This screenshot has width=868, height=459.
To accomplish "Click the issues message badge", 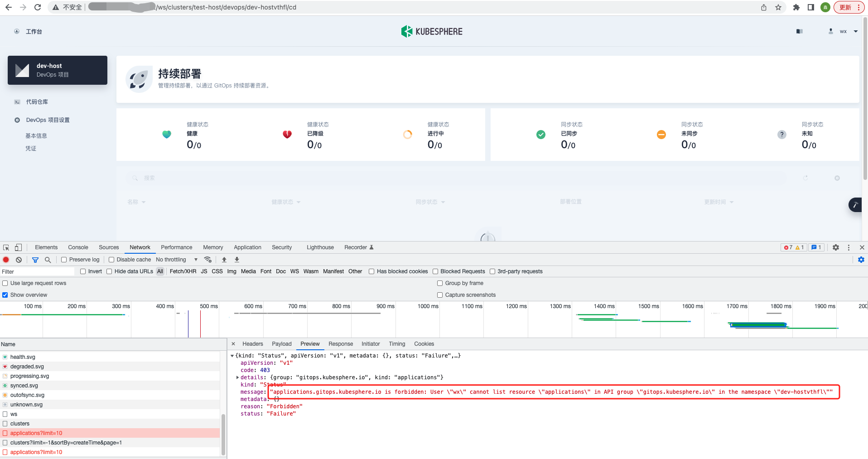I will (816, 247).
